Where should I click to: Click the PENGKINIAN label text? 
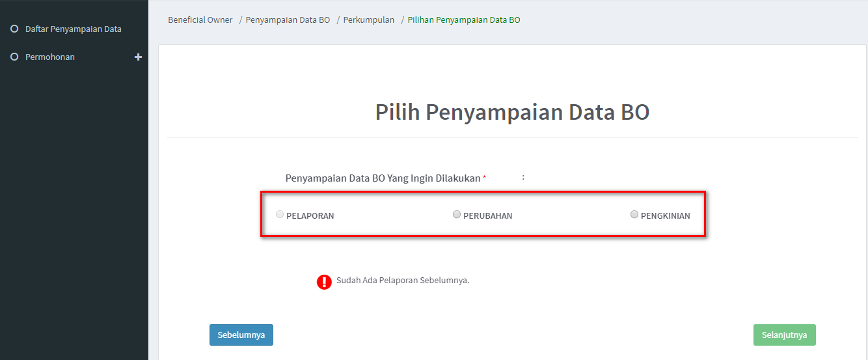[666, 216]
